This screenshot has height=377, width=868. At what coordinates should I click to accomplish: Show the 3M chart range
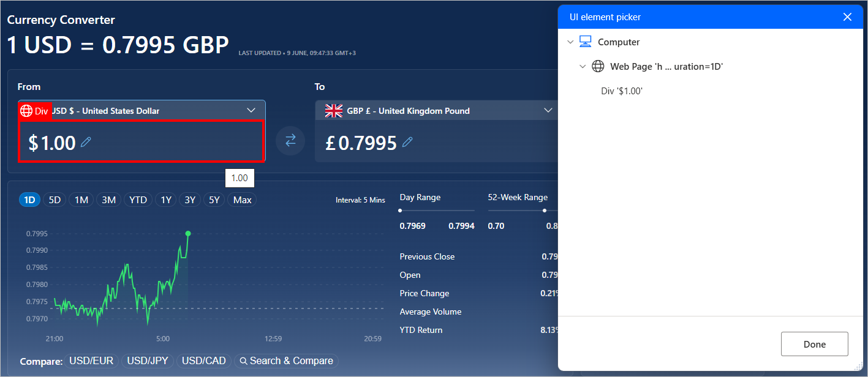(x=108, y=200)
